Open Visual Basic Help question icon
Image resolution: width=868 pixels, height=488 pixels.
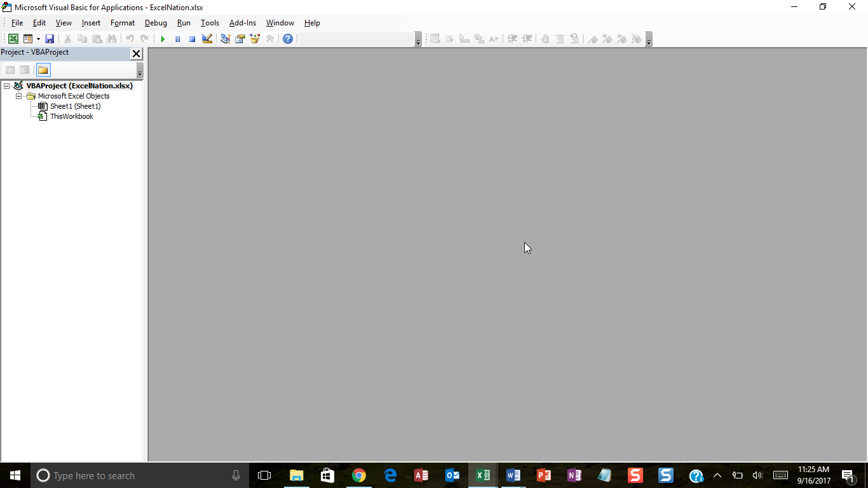tap(288, 39)
